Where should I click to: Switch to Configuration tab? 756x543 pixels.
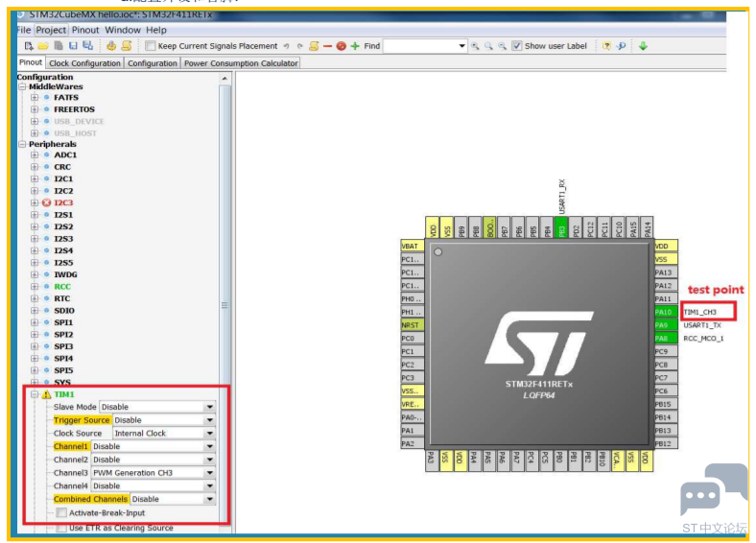153,63
